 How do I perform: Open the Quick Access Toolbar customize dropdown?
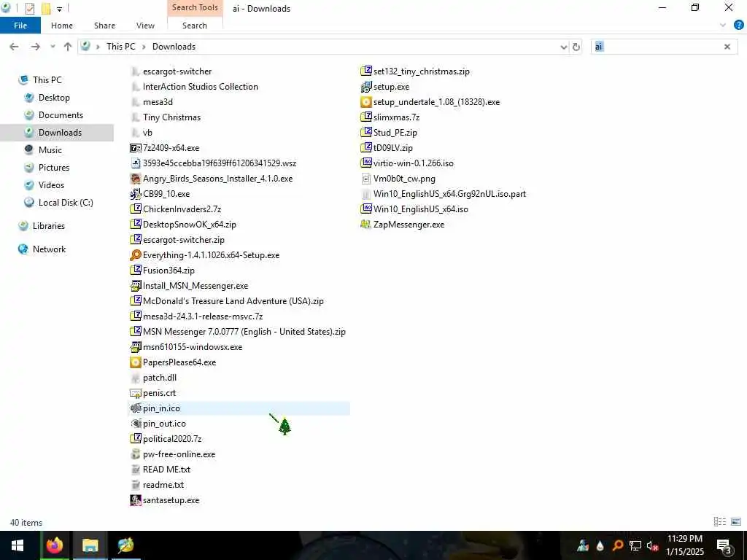coord(59,9)
